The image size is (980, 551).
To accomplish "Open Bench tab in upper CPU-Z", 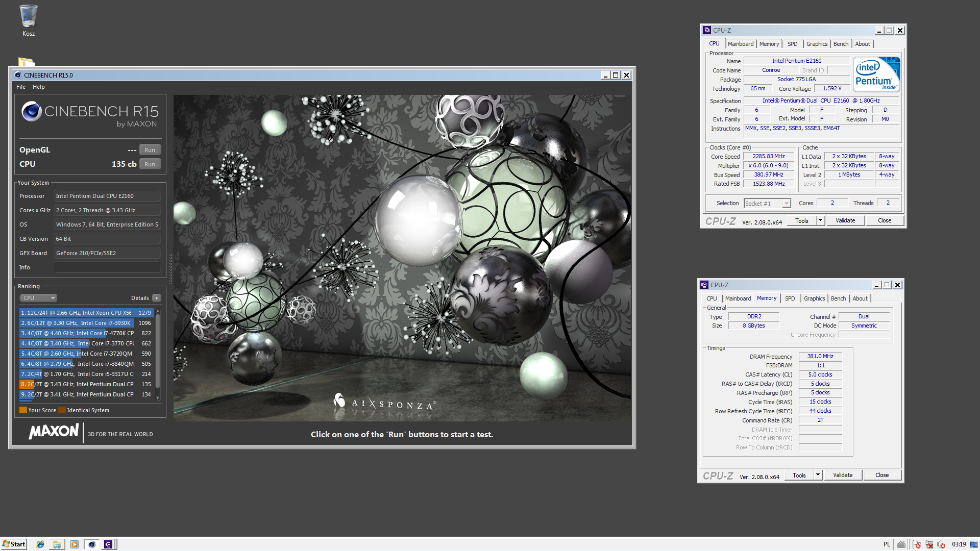I will pyautogui.click(x=841, y=44).
